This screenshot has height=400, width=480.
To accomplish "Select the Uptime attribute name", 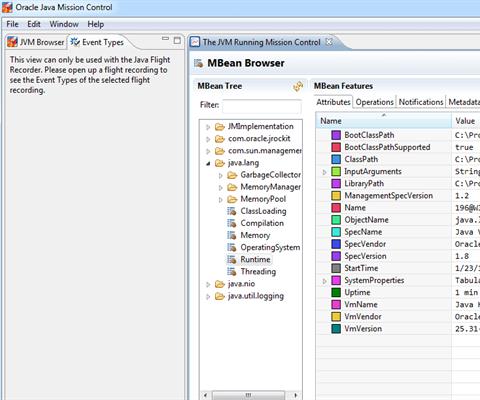I will pos(357,292).
